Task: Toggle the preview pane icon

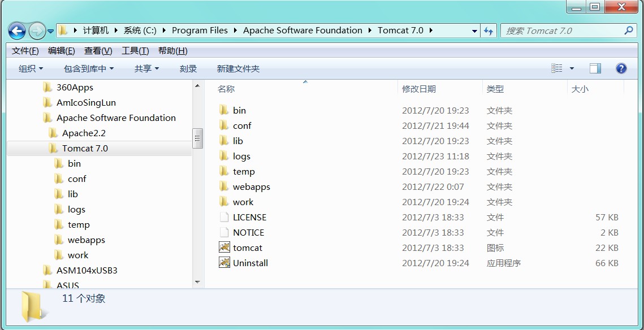Action: [x=595, y=68]
